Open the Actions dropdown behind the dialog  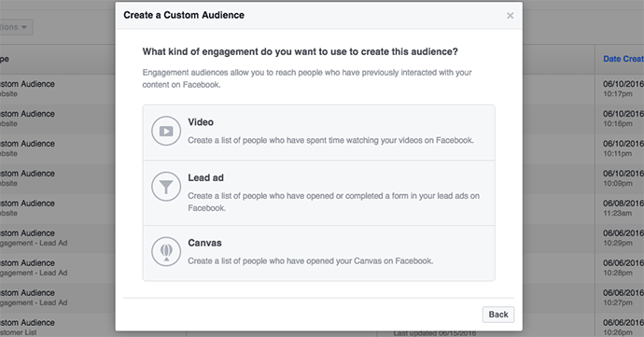(17, 27)
